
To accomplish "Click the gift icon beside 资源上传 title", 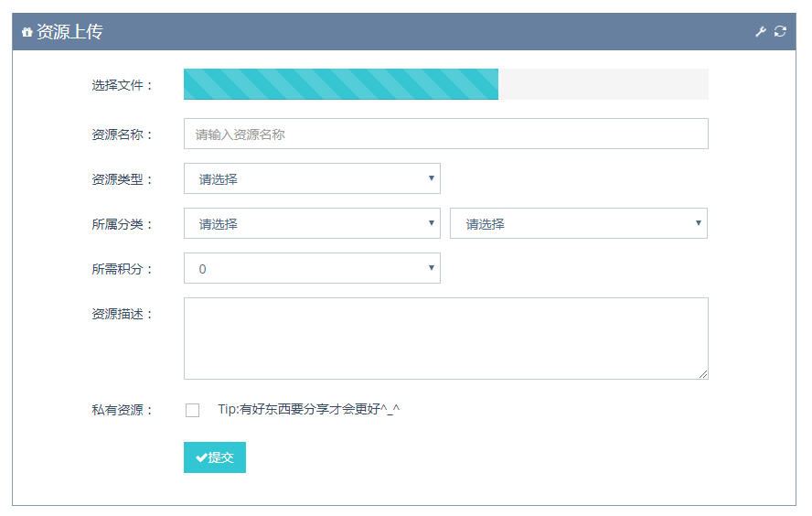I will click(x=27, y=32).
